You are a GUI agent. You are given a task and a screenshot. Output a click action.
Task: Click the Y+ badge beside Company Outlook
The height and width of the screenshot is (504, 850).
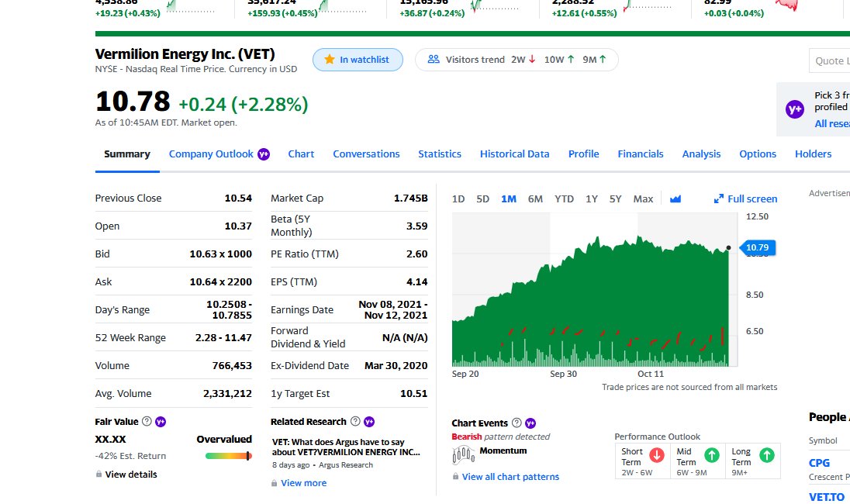pyautogui.click(x=264, y=154)
